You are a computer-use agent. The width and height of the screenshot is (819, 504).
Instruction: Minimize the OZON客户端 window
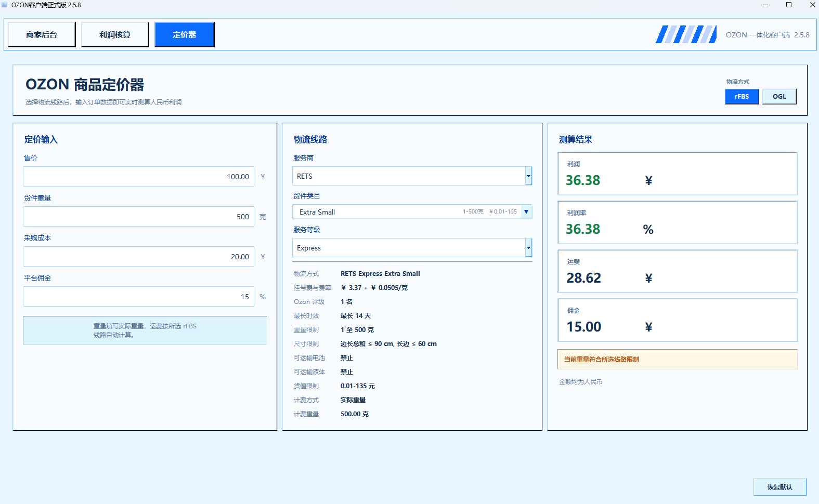765,5
